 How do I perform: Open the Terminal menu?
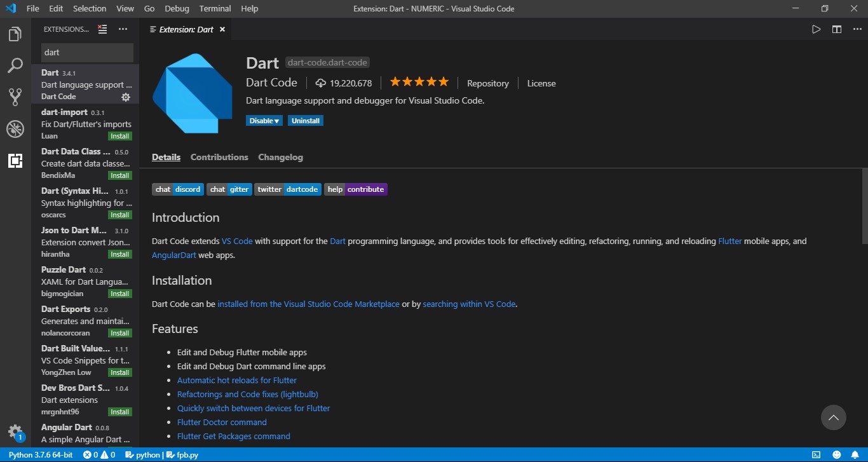(x=215, y=8)
